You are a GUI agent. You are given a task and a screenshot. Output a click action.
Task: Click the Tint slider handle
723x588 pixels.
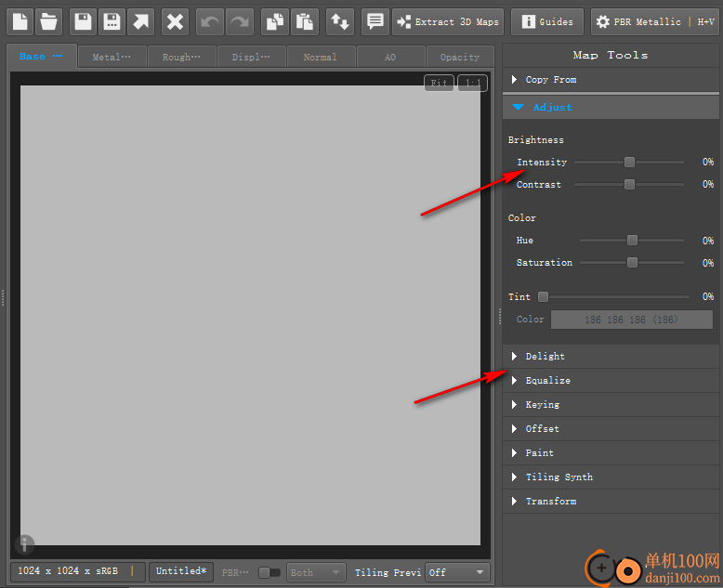click(543, 296)
